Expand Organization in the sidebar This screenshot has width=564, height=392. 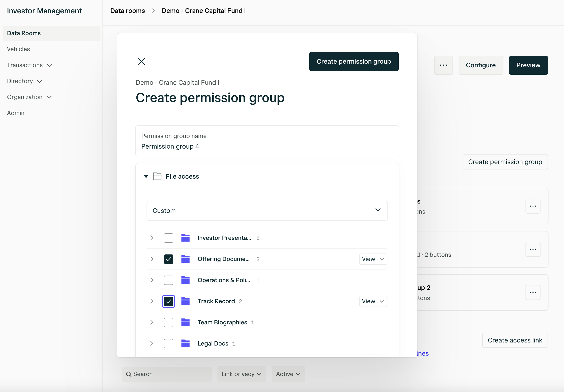click(29, 97)
